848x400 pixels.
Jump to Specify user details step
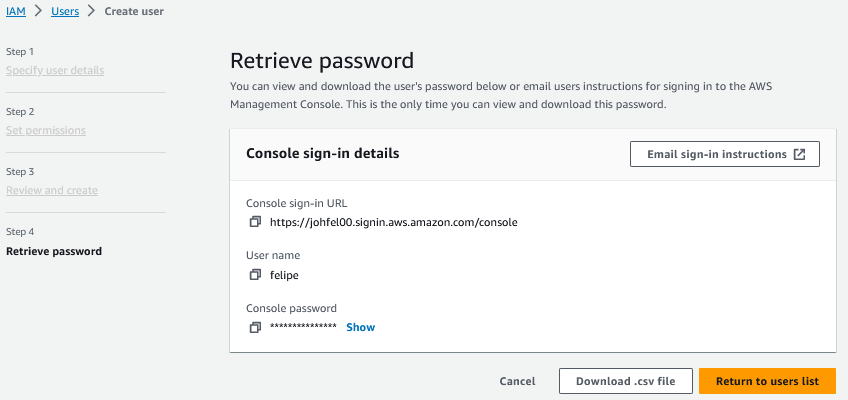tap(55, 70)
